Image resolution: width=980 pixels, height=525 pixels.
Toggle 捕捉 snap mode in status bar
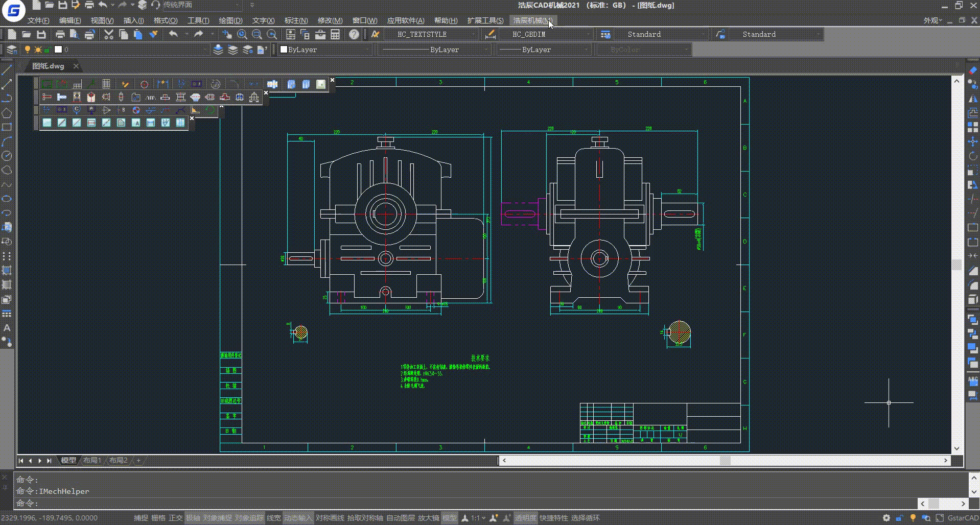click(141, 518)
